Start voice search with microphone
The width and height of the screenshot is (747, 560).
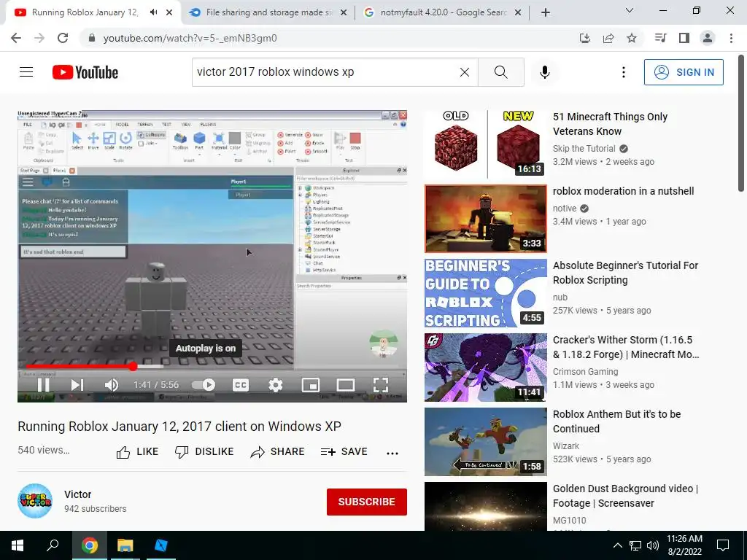click(544, 72)
